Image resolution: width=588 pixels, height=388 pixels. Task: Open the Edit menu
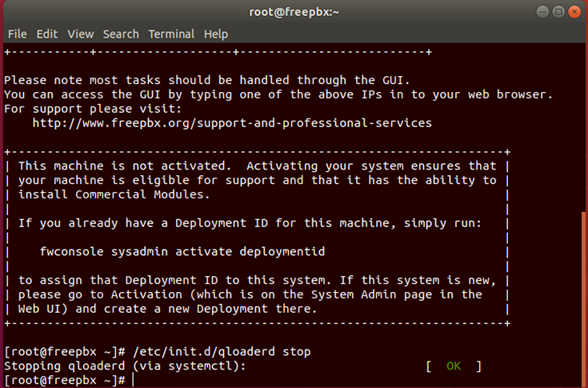(47, 34)
